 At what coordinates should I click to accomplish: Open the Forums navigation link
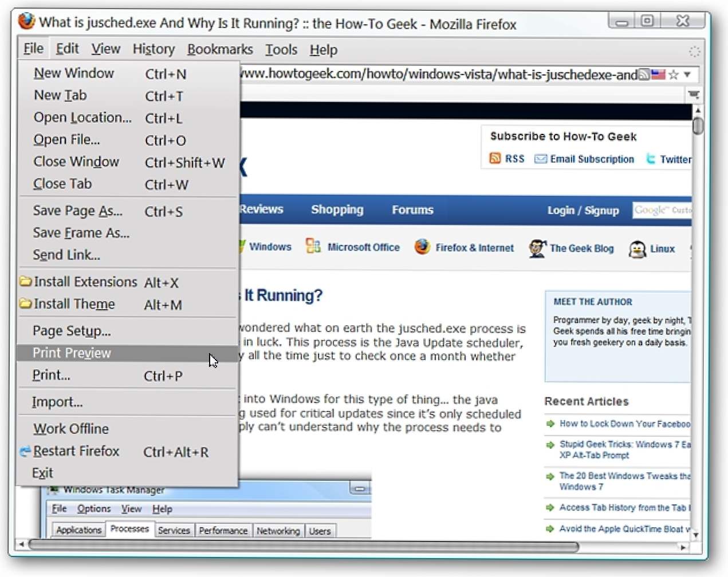coord(412,210)
